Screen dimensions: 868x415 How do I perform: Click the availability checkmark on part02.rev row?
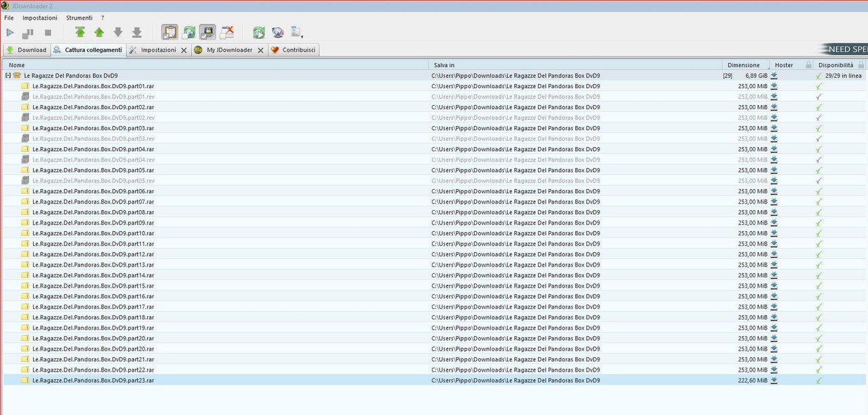tap(818, 118)
